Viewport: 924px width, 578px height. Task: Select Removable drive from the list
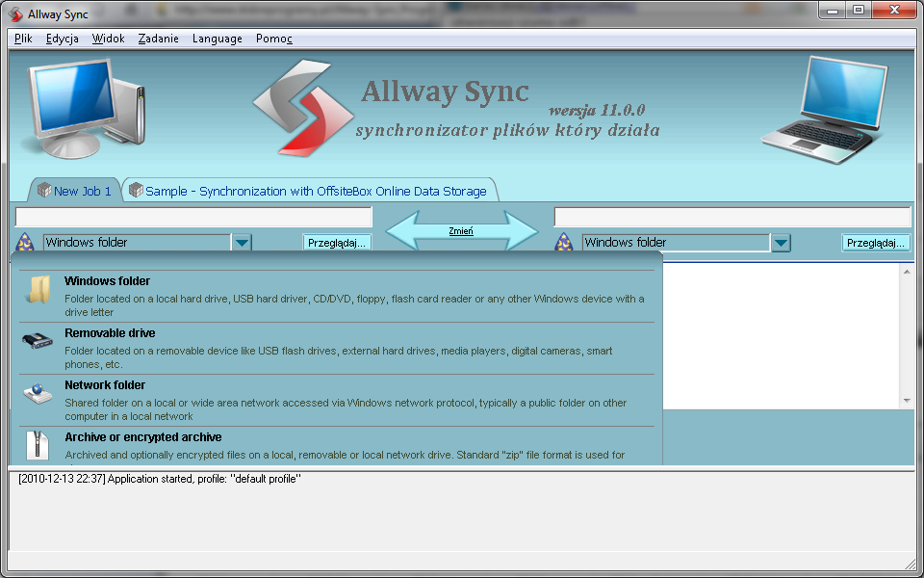(x=337, y=349)
